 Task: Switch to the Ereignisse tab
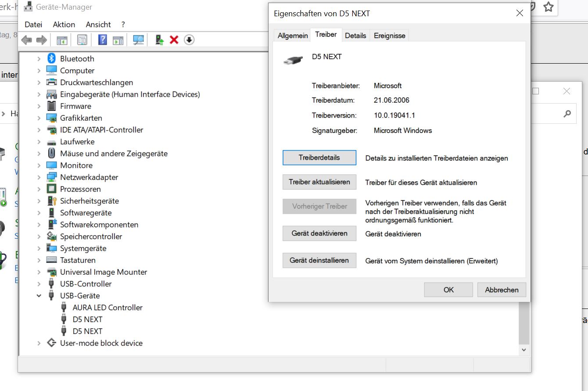pyautogui.click(x=390, y=36)
